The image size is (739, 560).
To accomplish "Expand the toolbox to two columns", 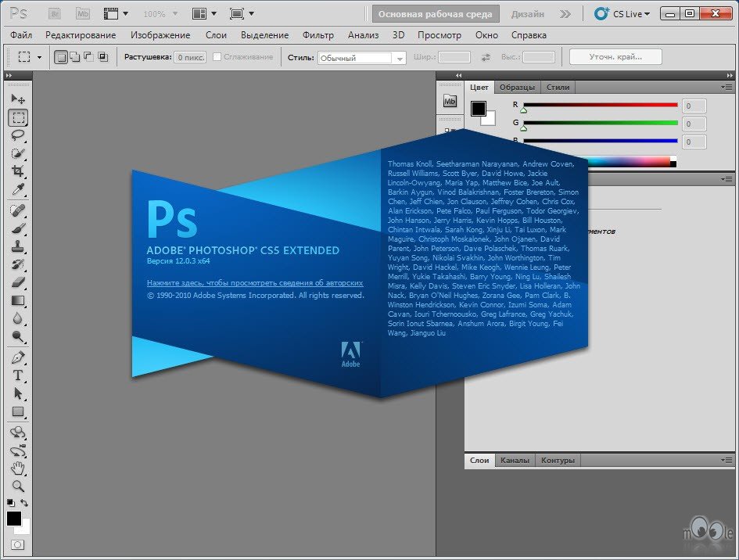I will point(9,75).
